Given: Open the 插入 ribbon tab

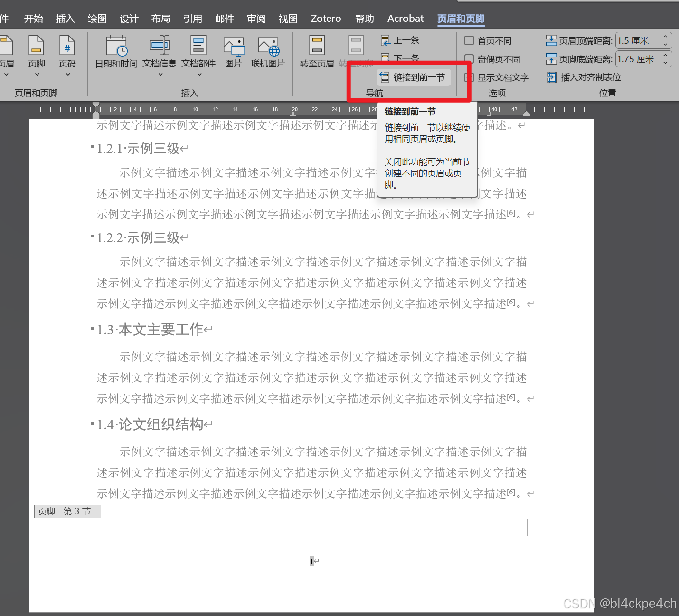Looking at the screenshot, I should 66,19.
